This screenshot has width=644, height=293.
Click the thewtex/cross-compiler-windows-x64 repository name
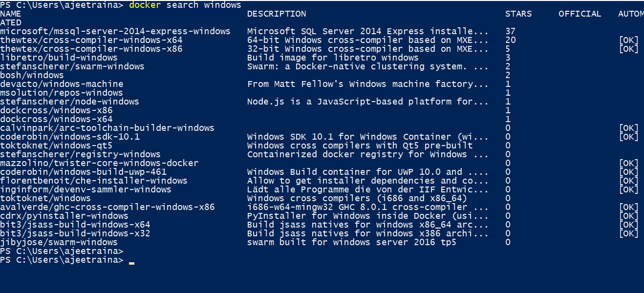pyautogui.click(x=91, y=40)
